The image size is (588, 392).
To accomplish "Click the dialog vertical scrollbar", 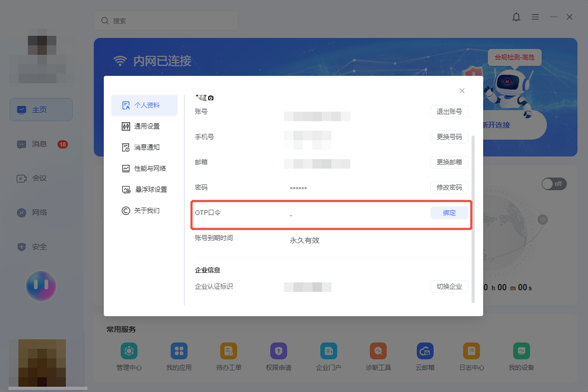I will coord(473,219).
